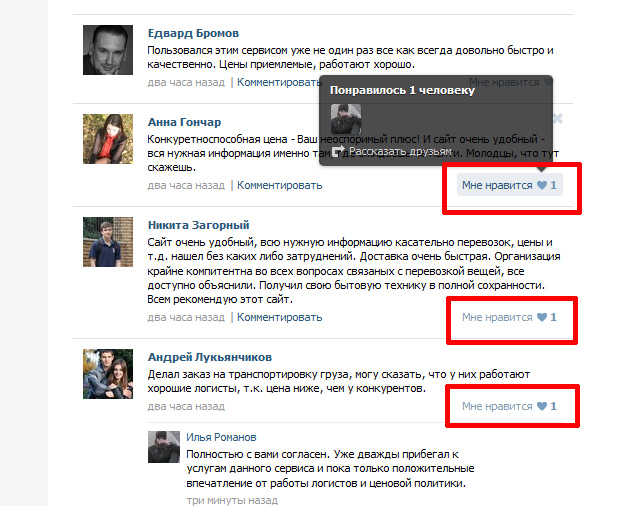Open Никита Загорный's profile name link
Image resolution: width=628 pixels, height=506 pixels.
pos(199,225)
